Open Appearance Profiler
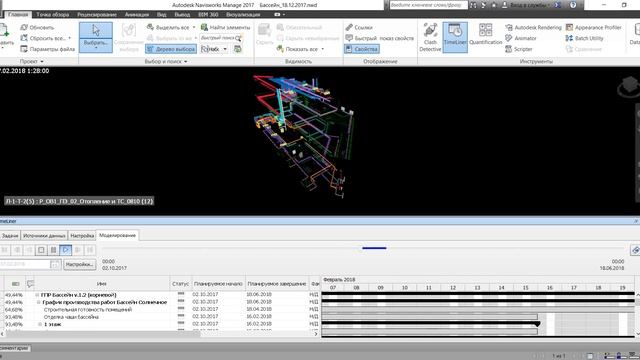 click(593, 27)
